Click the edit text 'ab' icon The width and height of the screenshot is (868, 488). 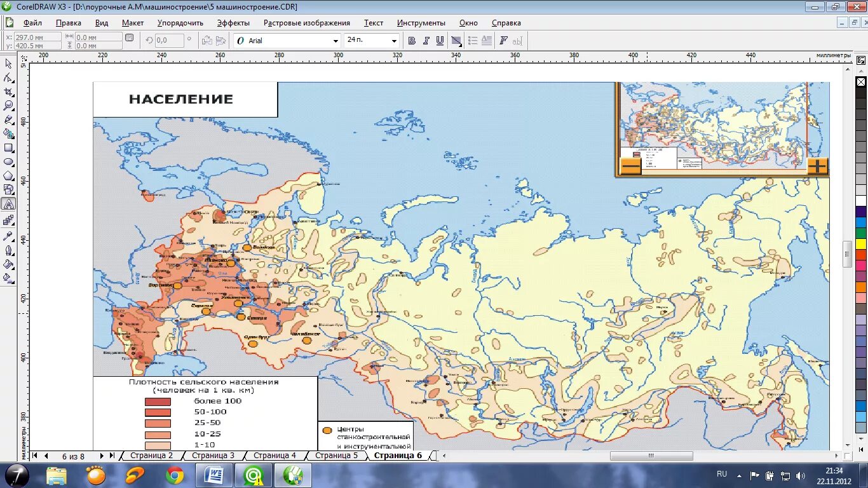click(x=517, y=41)
